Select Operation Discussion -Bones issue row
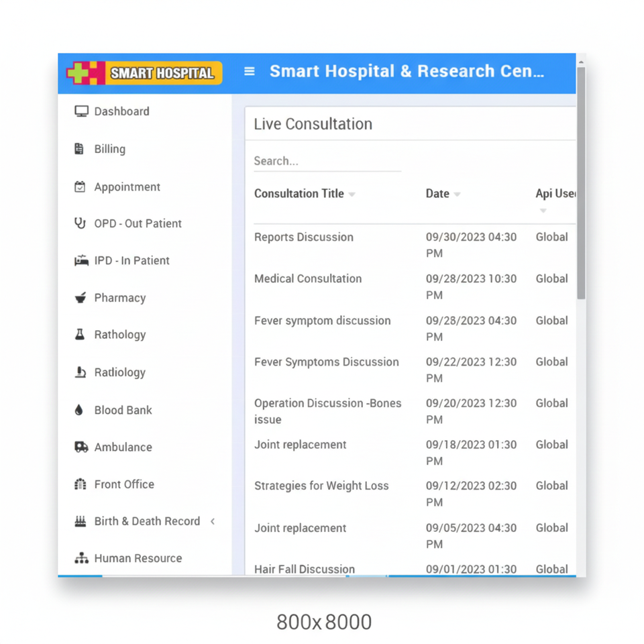 (x=328, y=411)
